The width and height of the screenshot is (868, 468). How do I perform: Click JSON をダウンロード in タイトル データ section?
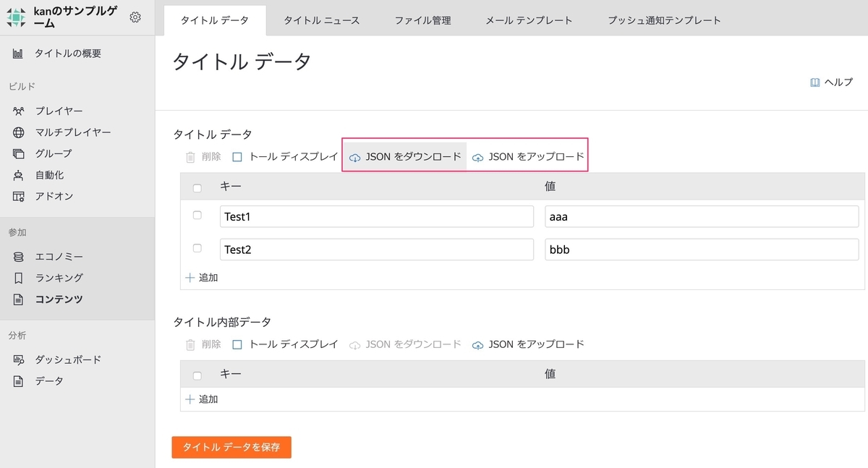[405, 156]
